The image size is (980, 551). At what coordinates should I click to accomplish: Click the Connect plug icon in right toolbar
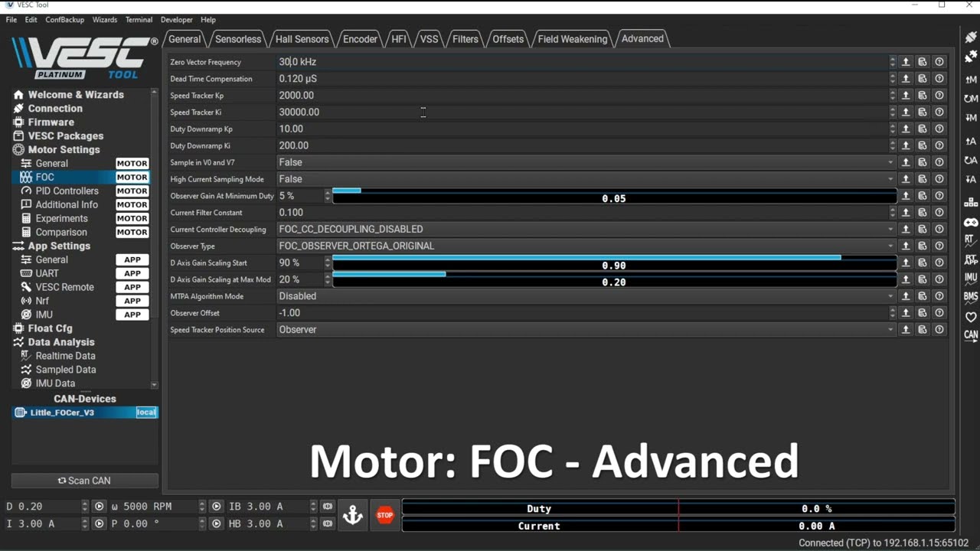(971, 37)
